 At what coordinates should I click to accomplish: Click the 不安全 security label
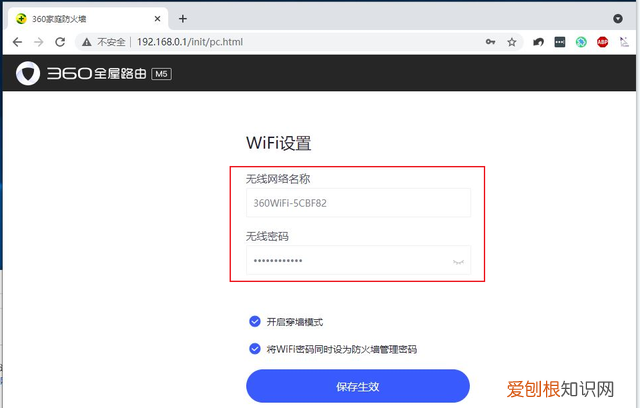point(111,42)
